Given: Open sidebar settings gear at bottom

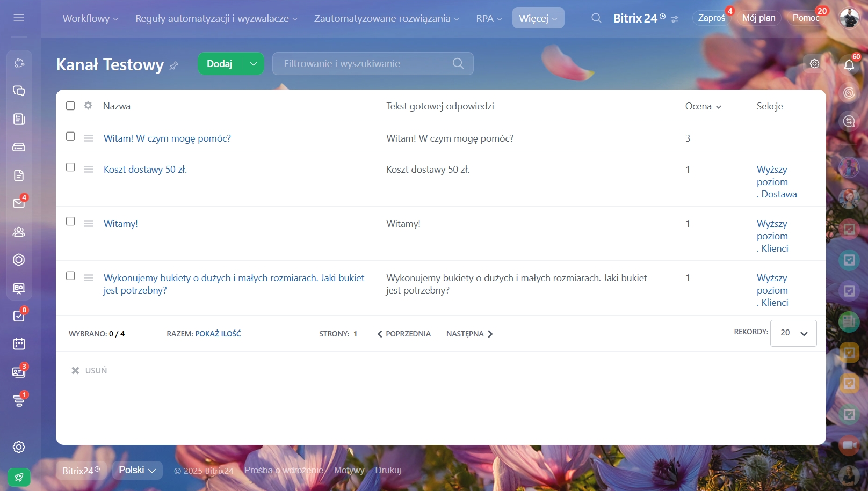Looking at the screenshot, I should (x=19, y=447).
